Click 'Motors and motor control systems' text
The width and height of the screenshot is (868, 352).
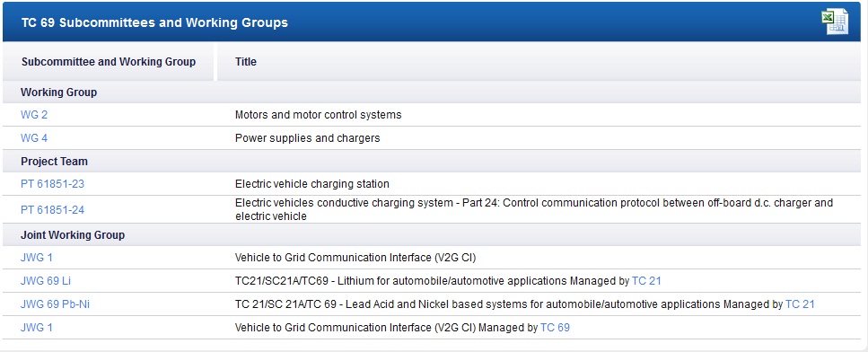(319, 115)
